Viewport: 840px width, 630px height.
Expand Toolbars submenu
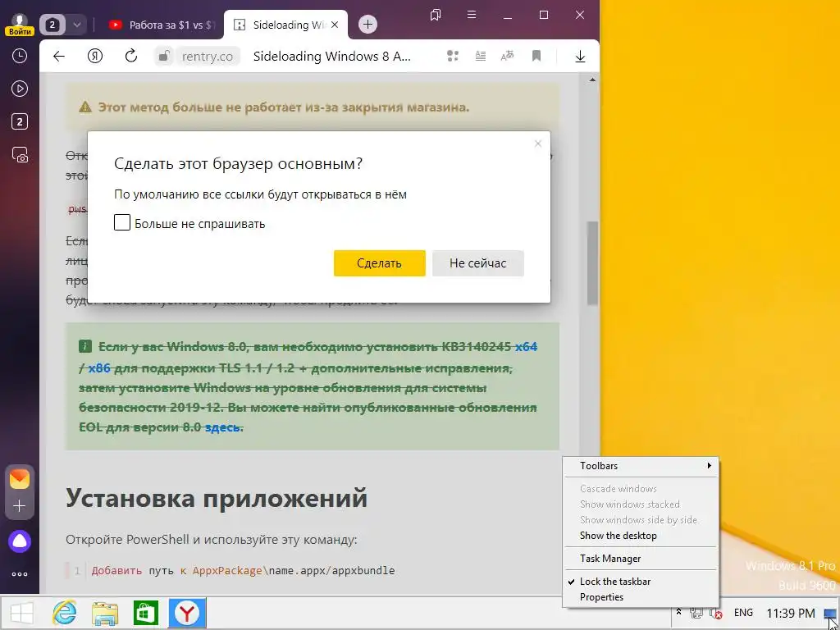pyautogui.click(x=640, y=466)
